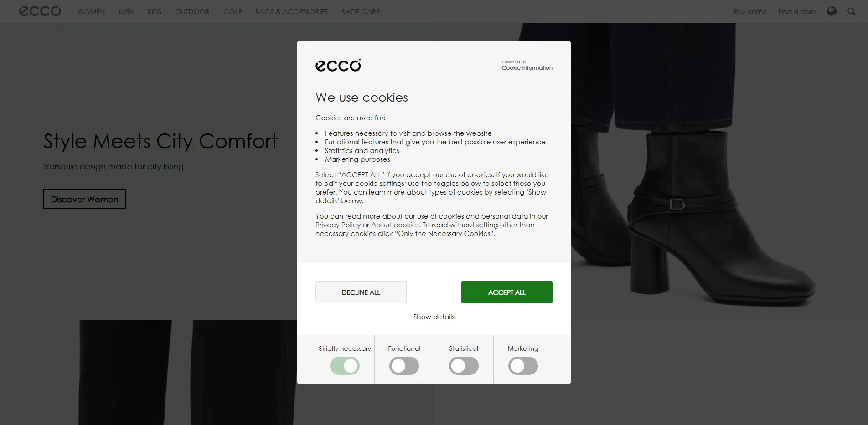Turn on the Marketing cookies toggle
Viewport: 868px width, 425px height.
pyautogui.click(x=523, y=366)
